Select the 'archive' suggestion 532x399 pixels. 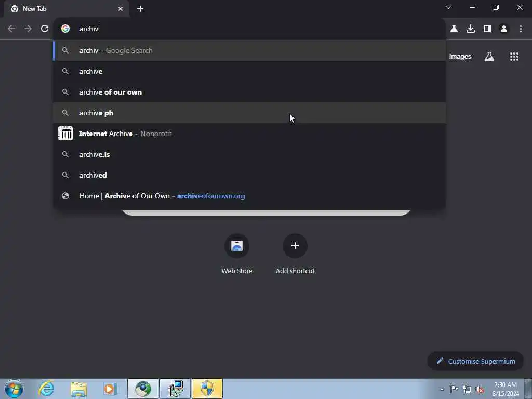coord(249,71)
